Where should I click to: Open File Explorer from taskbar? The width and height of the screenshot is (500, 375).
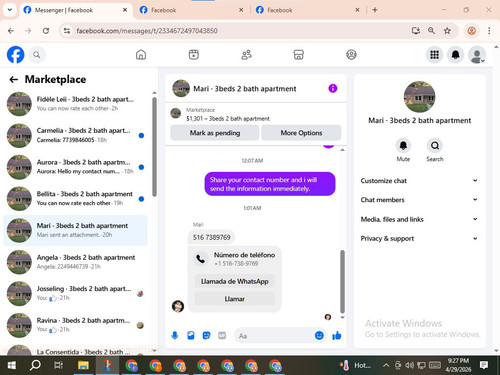coord(83,366)
